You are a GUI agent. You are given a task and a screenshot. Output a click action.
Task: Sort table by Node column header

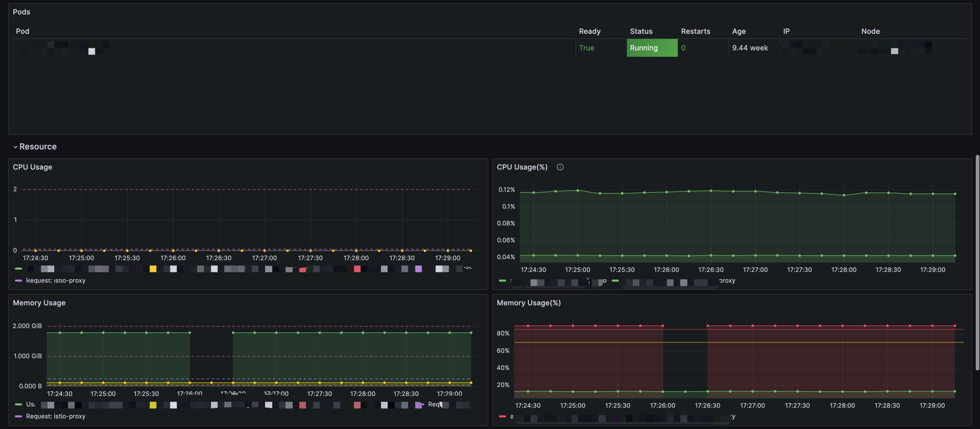(870, 31)
